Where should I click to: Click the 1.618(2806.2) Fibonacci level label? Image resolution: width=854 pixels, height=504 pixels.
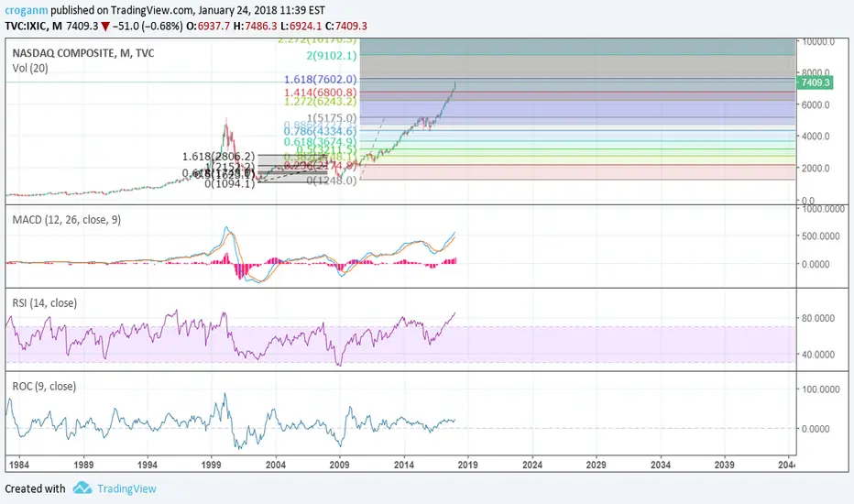pyautogui.click(x=218, y=157)
